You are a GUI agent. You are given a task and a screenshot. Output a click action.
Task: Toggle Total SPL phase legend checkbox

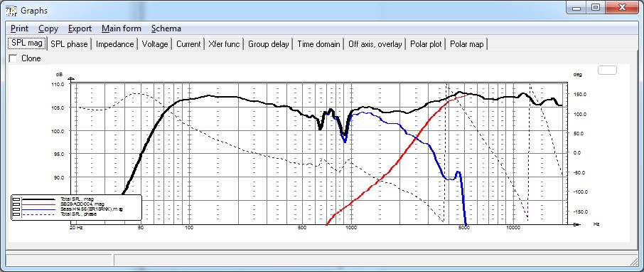click(16, 214)
